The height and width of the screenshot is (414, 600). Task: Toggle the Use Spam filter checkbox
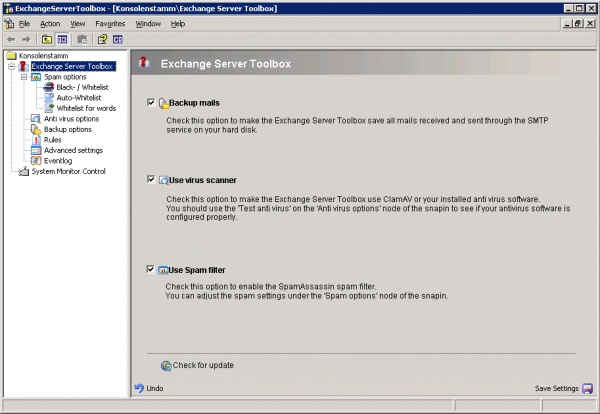150,269
